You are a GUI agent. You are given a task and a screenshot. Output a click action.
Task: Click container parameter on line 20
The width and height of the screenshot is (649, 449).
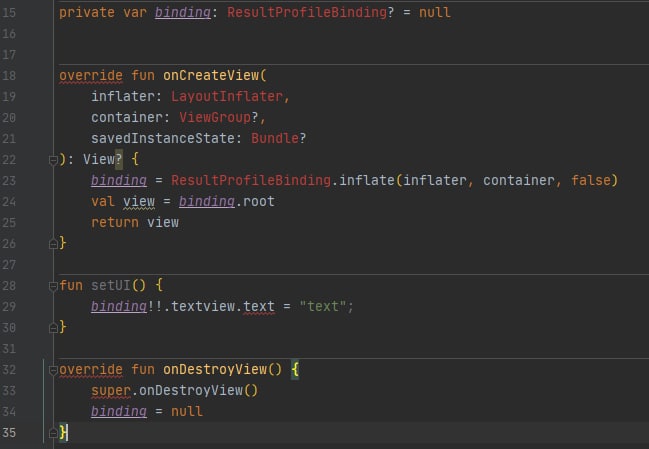[127, 118]
